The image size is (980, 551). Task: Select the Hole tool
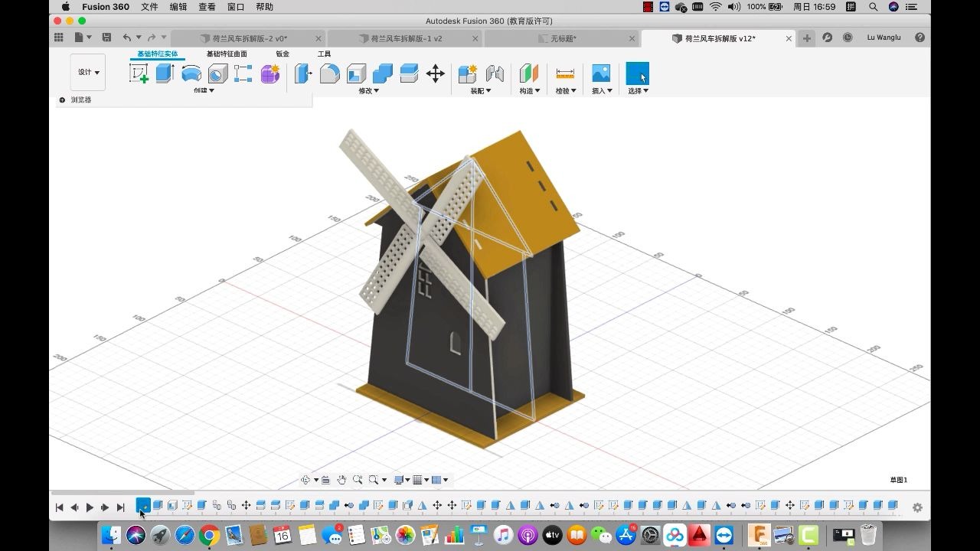(217, 73)
